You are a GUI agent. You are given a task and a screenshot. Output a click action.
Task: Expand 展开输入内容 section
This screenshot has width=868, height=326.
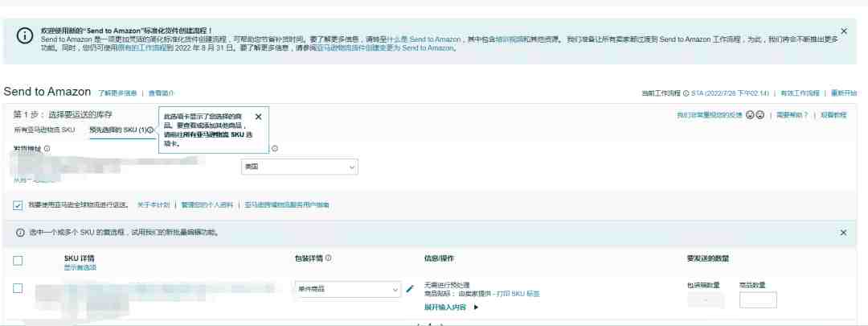point(451,307)
